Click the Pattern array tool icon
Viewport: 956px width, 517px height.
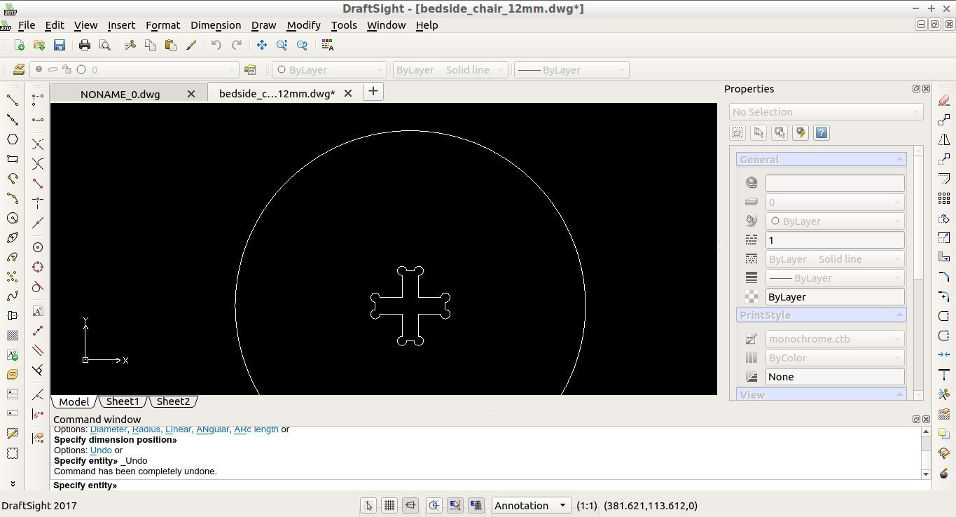click(944, 198)
